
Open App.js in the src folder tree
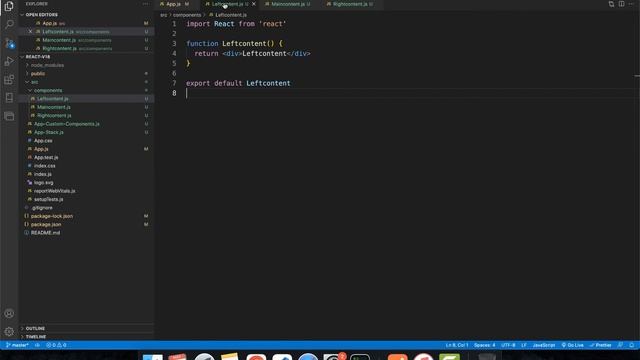[x=41, y=149]
